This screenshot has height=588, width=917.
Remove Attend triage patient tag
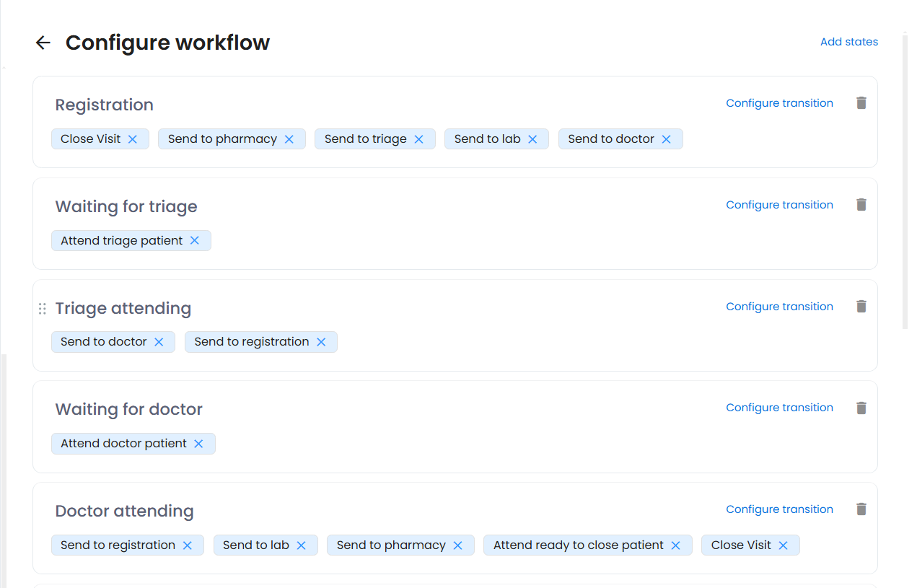[x=195, y=241]
